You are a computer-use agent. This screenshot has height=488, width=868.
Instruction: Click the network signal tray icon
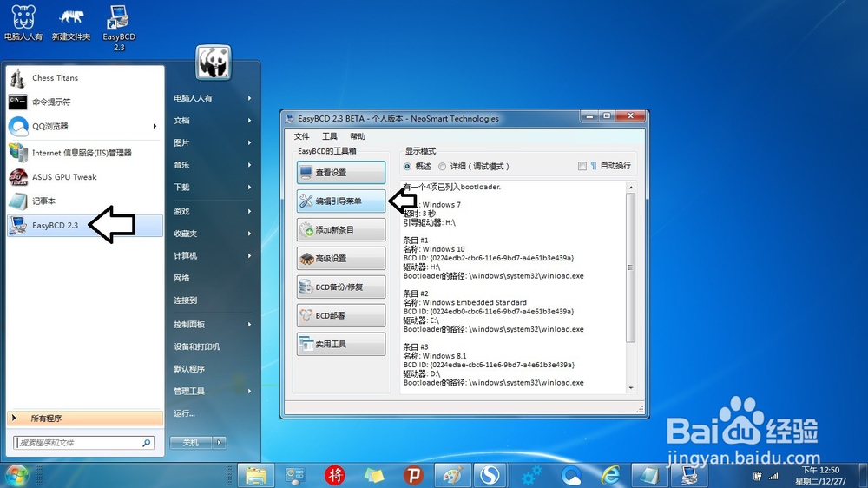click(773, 476)
